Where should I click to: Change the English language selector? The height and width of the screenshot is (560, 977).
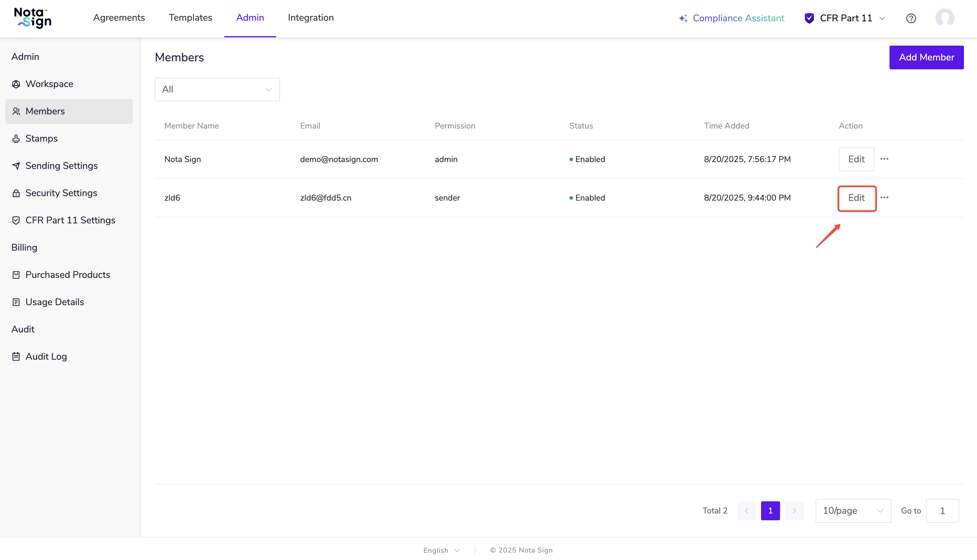click(x=441, y=551)
